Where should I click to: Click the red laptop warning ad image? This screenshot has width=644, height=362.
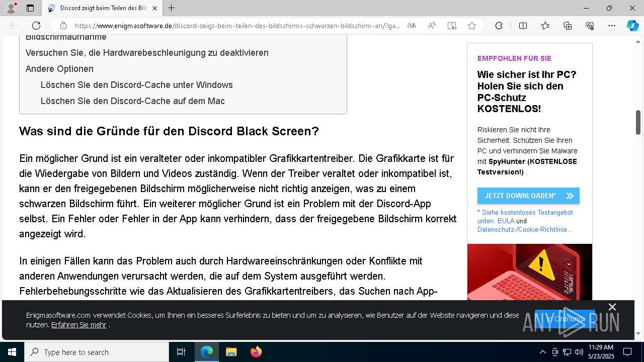click(530, 272)
